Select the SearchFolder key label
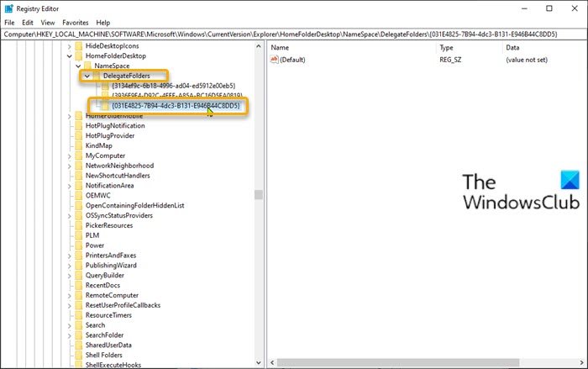 (104, 335)
